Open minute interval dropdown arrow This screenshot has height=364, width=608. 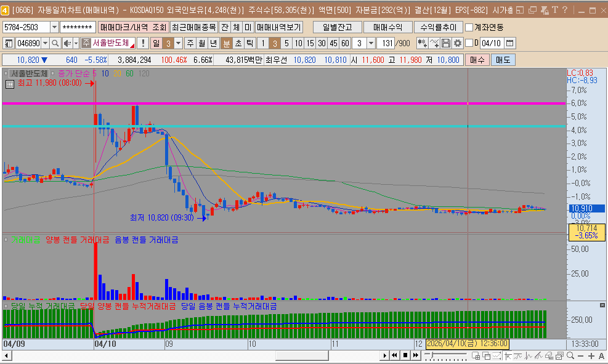click(371, 43)
